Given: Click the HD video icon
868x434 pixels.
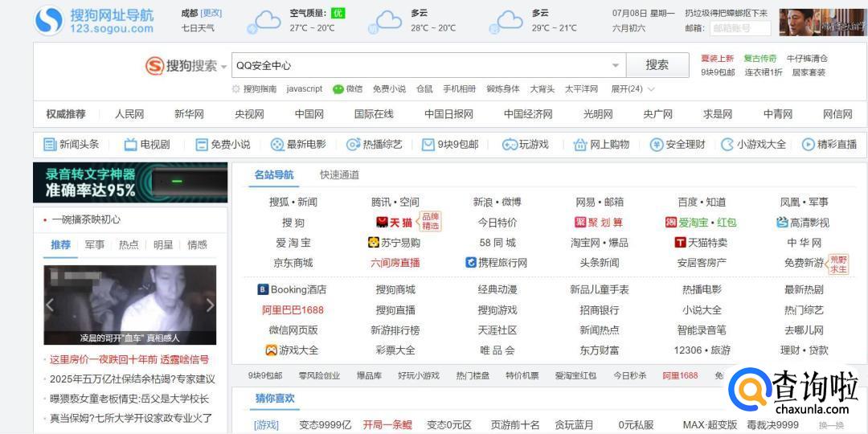Looking at the screenshot, I should (x=782, y=223).
